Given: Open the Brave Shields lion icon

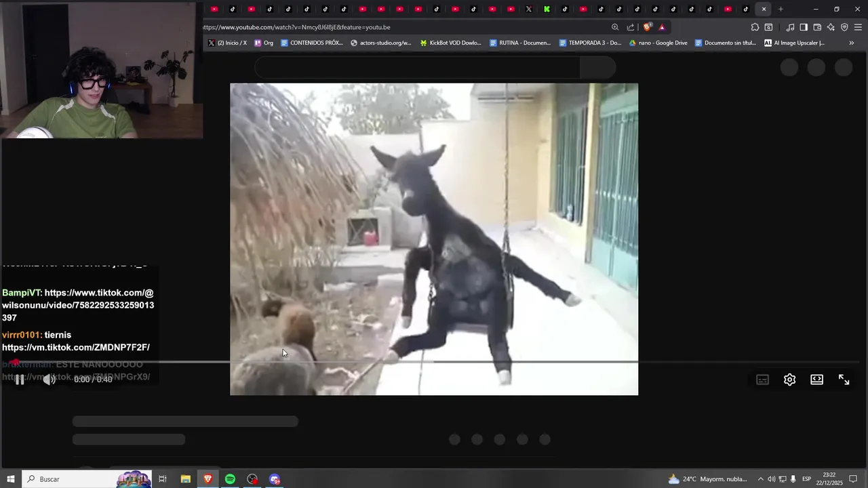Looking at the screenshot, I should [648, 27].
